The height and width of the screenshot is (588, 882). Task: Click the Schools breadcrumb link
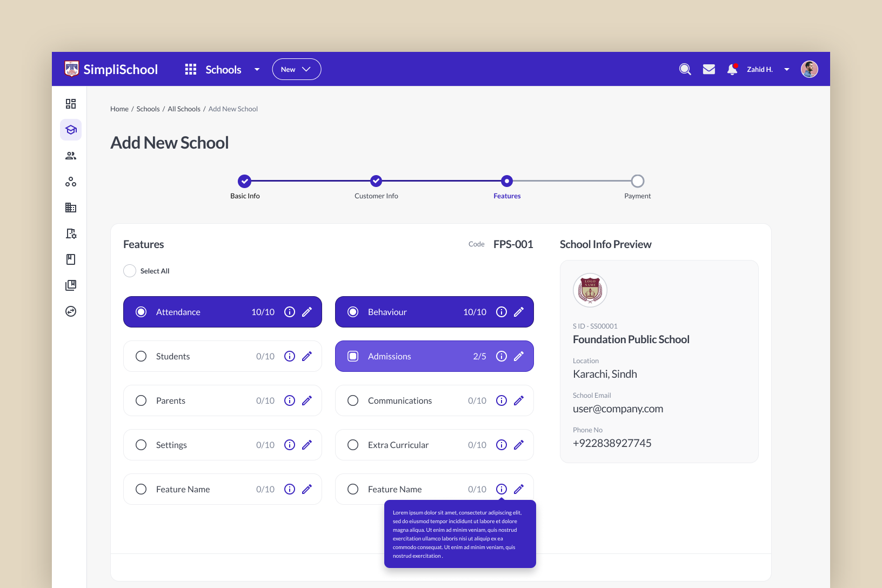pos(148,109)
